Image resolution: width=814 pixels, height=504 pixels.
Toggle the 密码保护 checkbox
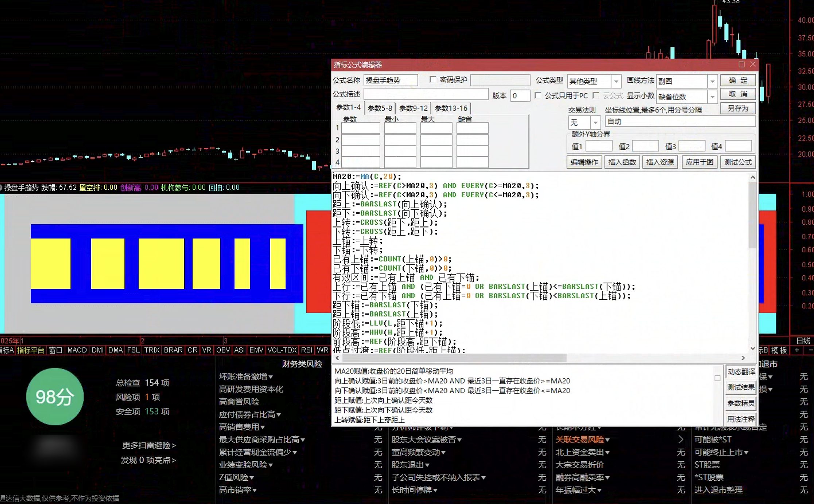tap(433, 80)
